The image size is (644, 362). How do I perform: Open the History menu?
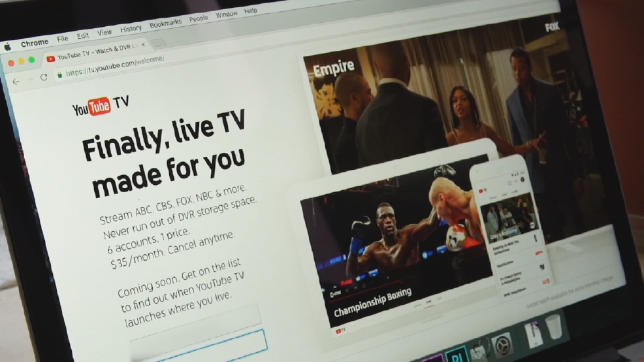point(131,29)
